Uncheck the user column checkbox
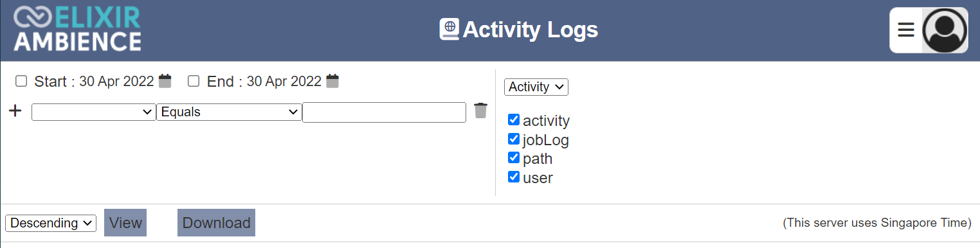 tap(514, 177)
